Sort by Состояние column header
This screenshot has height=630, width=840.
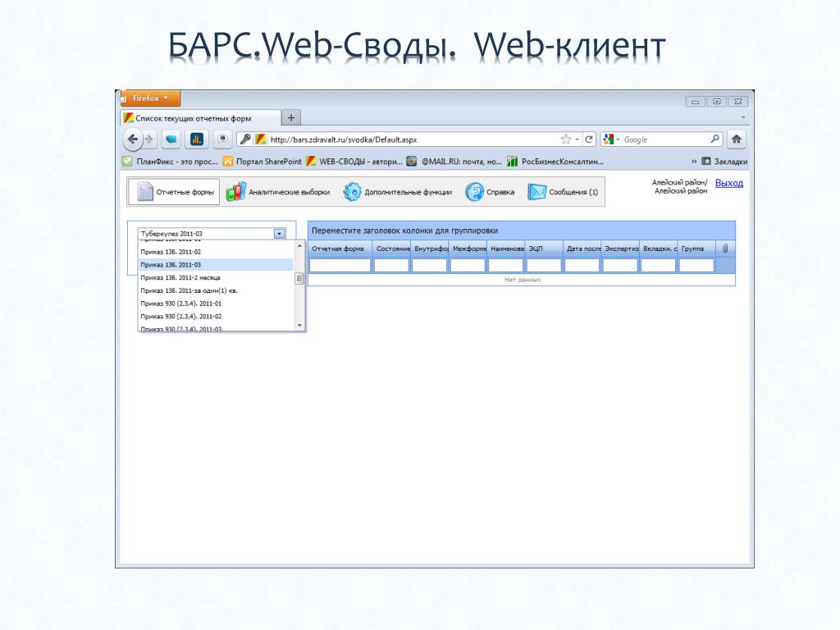(x=391, y=249)
